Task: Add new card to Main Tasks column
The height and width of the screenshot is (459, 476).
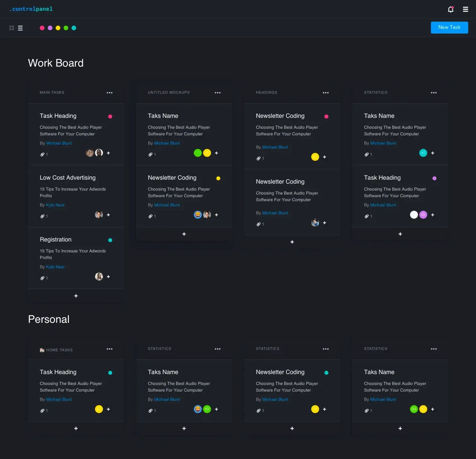Action: tap(76, 296)
